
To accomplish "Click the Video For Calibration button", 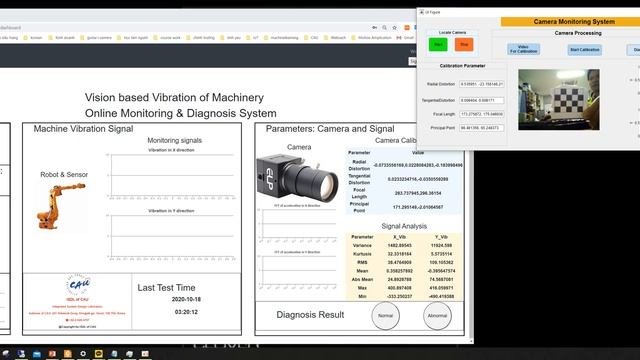I will [524, 49].
